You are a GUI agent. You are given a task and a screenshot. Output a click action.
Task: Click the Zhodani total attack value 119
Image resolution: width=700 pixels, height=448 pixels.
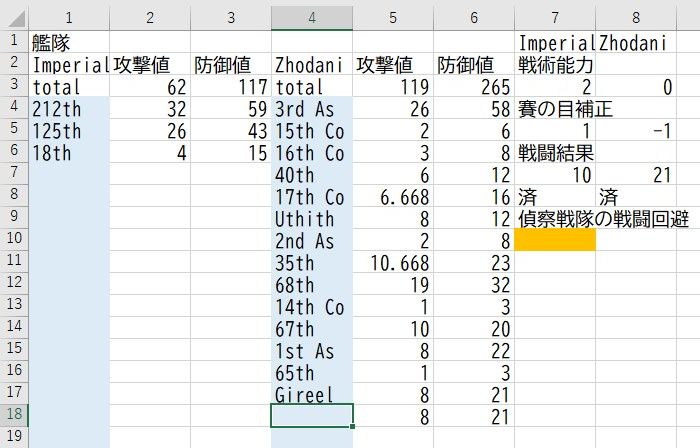(393, 86)
